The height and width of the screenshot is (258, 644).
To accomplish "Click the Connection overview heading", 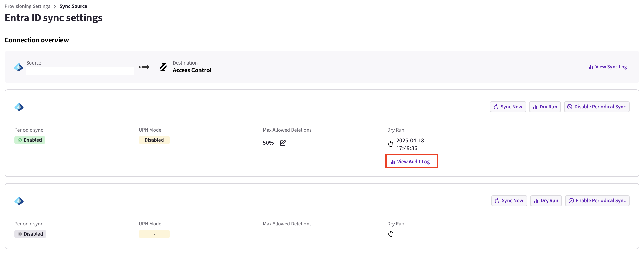I will click(x=37, y=40).
